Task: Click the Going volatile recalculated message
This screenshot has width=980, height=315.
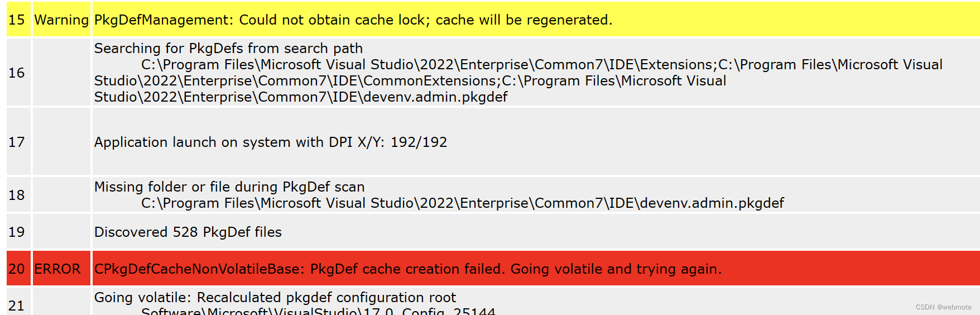Action: pos(275,297)
